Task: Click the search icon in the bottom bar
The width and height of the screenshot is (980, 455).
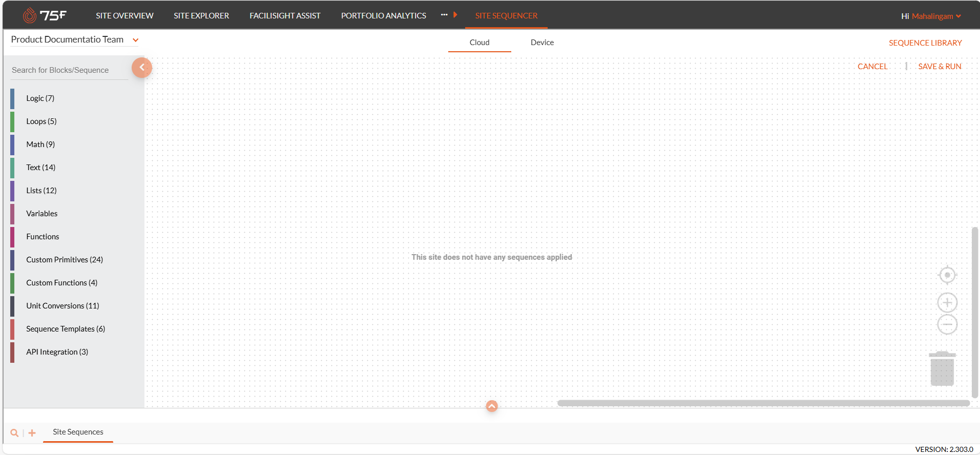Action: click(x=14, y=433)
